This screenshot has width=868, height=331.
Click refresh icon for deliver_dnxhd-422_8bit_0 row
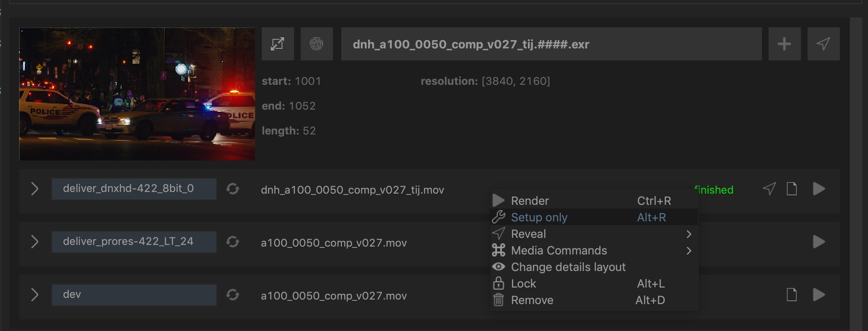click(x=233, y=189)
